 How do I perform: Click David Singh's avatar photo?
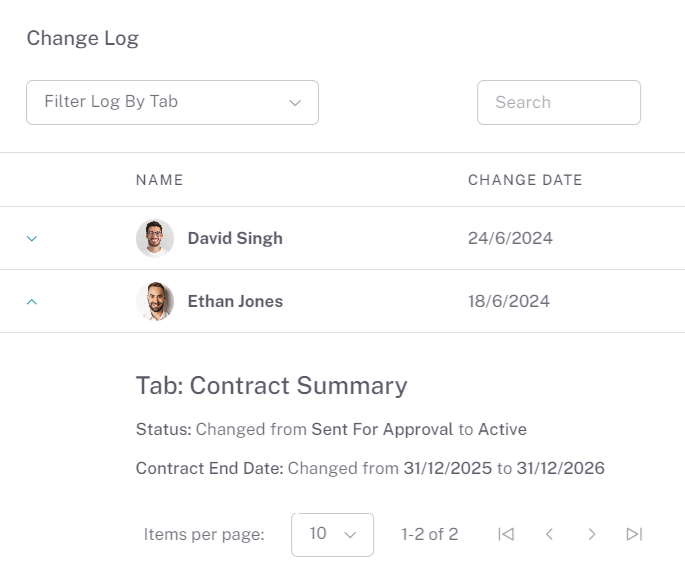pos(155,238)
